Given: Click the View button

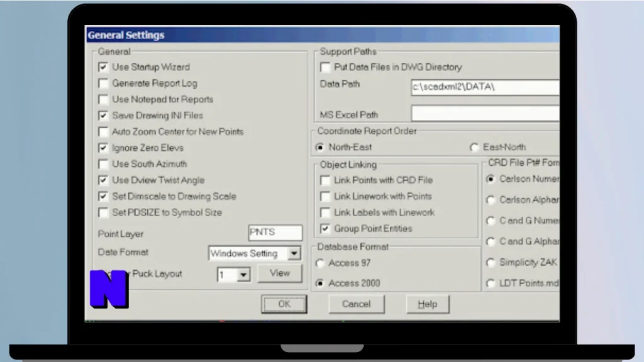Looking at the screenshot, I should 280,273.
